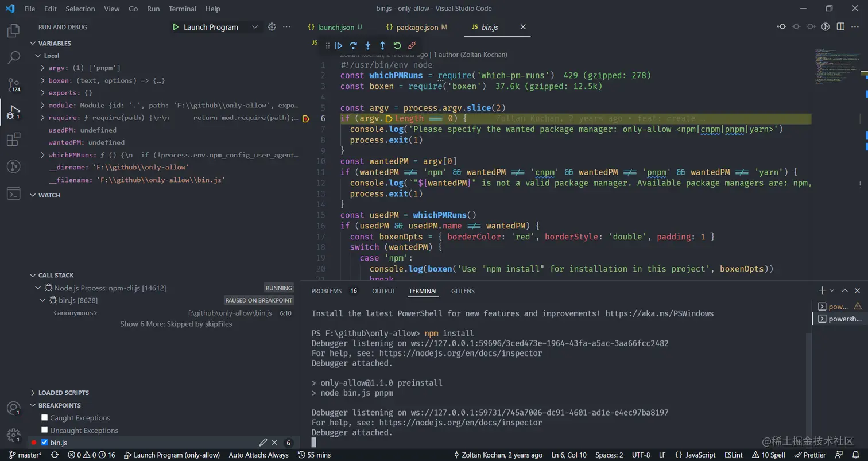Image resolution: width=868 pixels, height=461 pixels.
Task: Open notifications bell in status bar
Action: click(855, 455)
